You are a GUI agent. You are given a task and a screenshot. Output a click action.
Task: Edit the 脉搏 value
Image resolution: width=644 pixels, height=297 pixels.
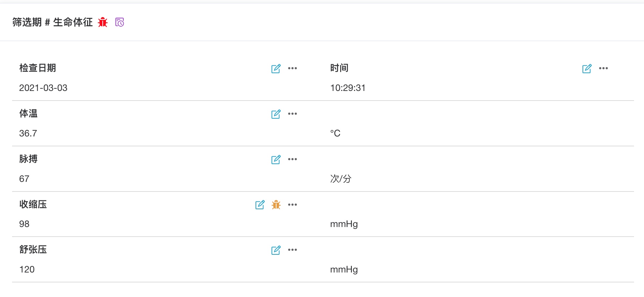276,160
